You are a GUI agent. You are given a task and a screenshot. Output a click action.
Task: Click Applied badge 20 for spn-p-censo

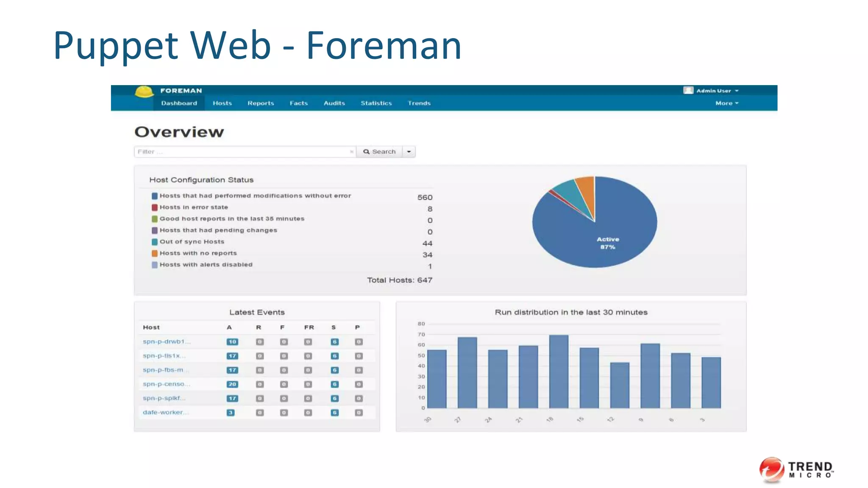[232, 384]
